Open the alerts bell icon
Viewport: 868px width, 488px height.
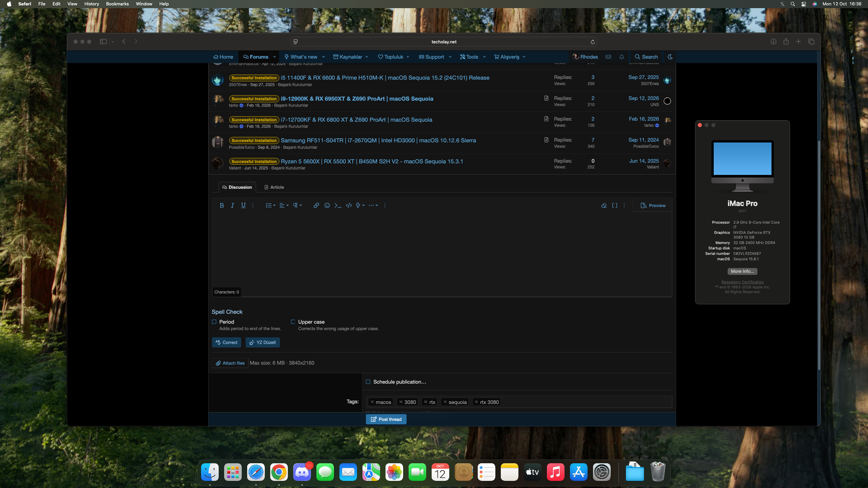click(x=622, y=57)
